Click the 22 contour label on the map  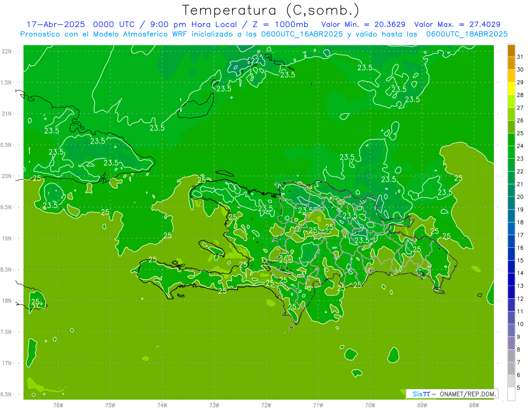(254, 60)
